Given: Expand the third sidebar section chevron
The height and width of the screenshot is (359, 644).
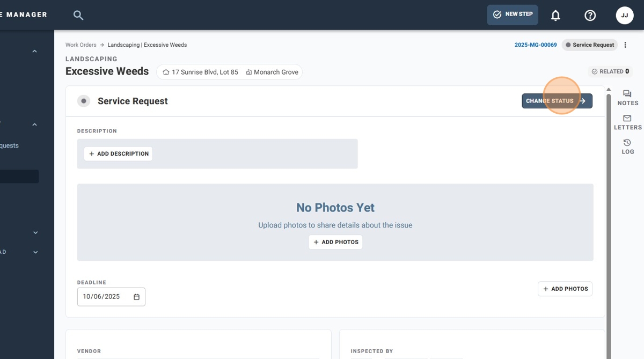Looking at the screenshot, I should tap(35, 233).
